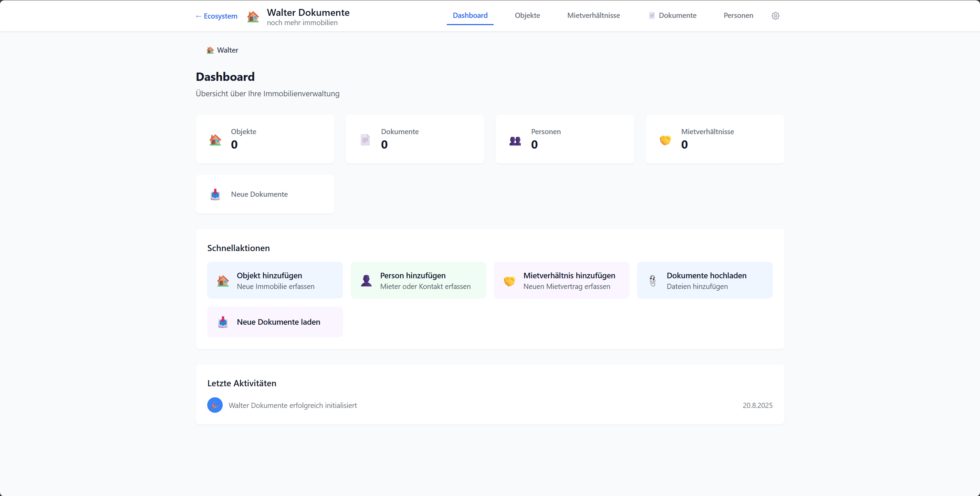Click the handshake icon in the Mietverhältnisse stat card

665,140
